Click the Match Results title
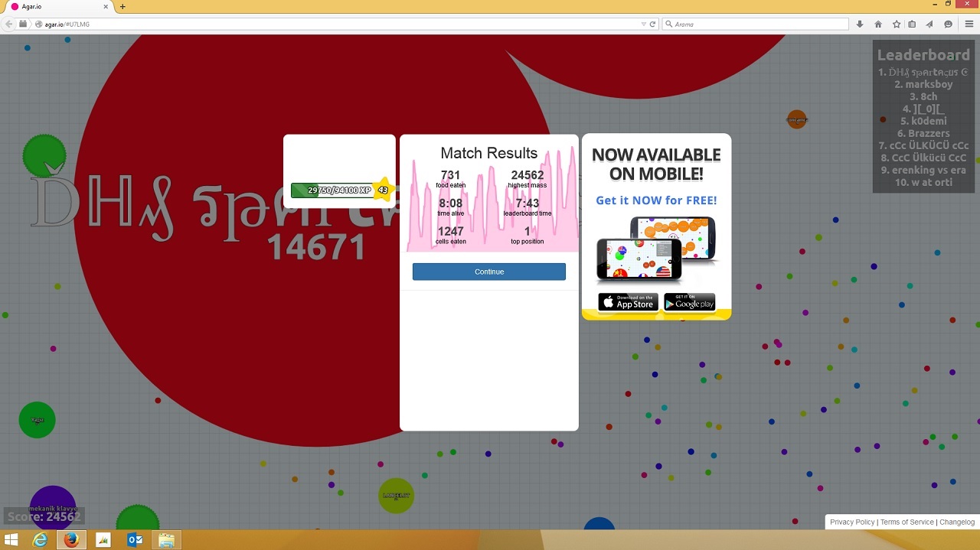Image resolution: width=980 pixels, height=550 pixels. (488, 153)
